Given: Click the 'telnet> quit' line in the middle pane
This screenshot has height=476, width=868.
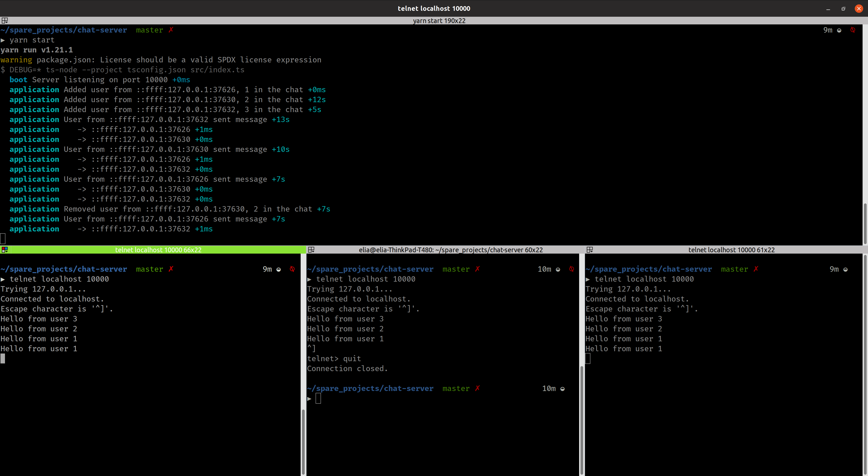Looking at the screenshot, I should pos(334,358).
